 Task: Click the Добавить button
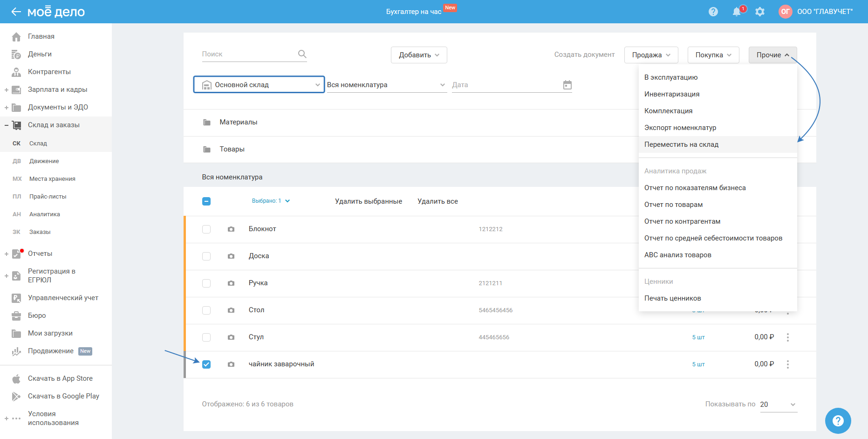(x=418, y=55)
